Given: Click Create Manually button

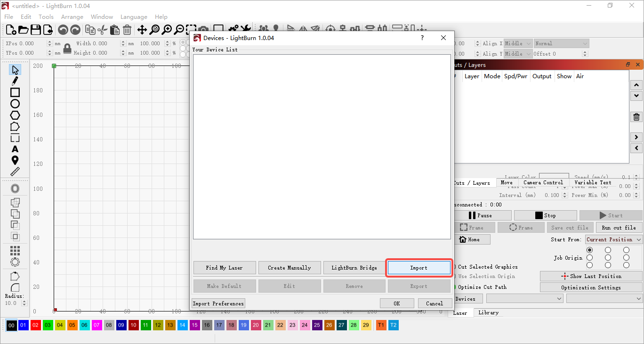Looking at the screenshot, I should tap(290, 268).
